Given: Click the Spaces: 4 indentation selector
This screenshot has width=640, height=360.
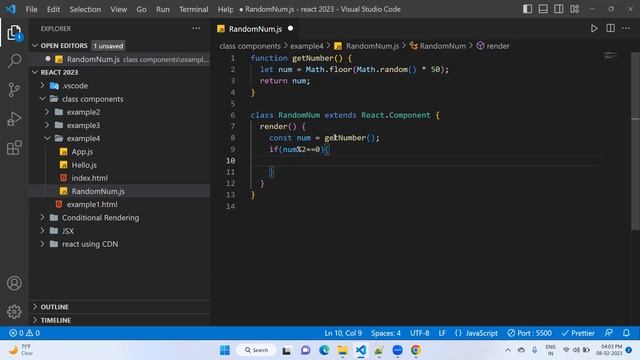Looking at the screenshot, I should coord(386,333).
